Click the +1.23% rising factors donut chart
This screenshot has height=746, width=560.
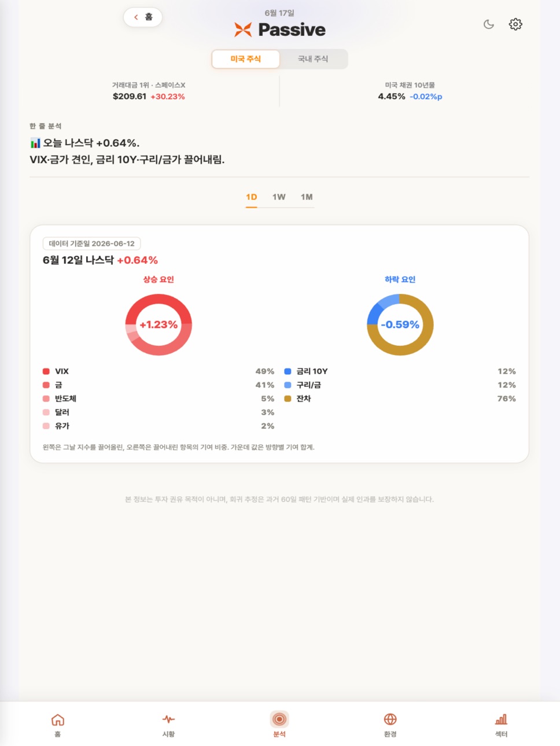pos(159,324)
